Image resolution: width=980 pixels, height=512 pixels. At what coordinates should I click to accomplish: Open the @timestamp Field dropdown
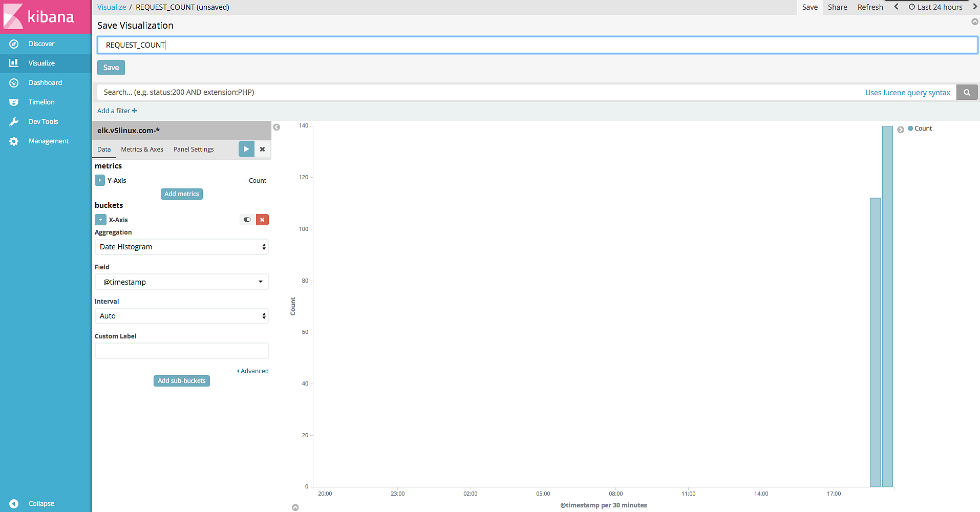pos(181,282)
